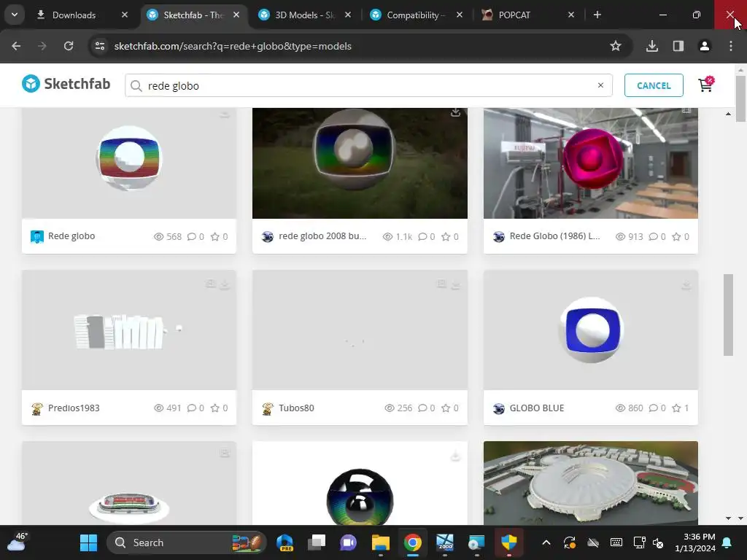
Task: Open the taskbar clock and date
Action: 694,542
